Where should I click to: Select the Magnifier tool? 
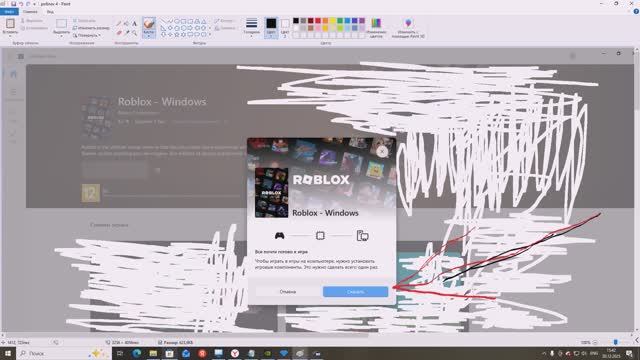click(x=134, y=32)
